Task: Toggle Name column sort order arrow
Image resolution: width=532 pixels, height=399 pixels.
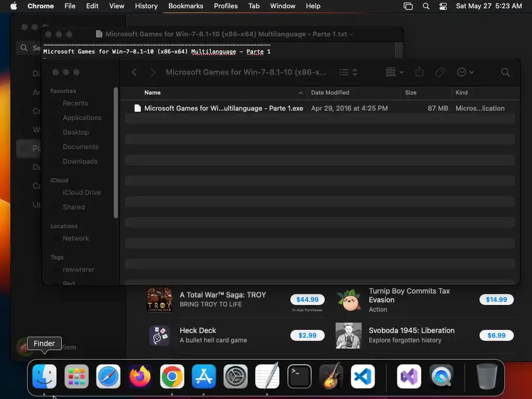Action: (301, 92)
